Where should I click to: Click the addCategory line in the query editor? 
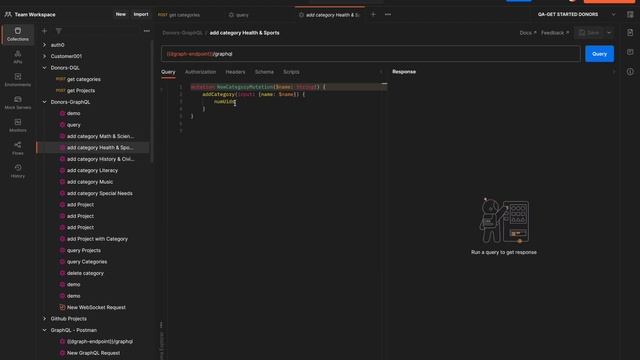pos(253,94)
